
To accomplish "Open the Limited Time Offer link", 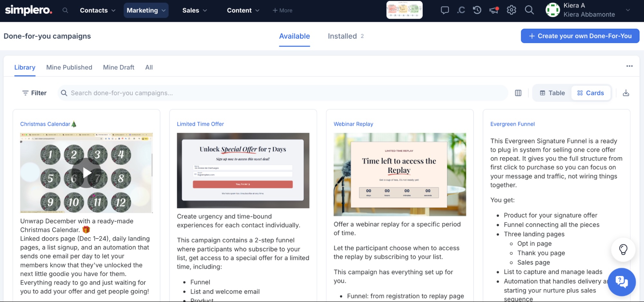I will coord(200,124).
